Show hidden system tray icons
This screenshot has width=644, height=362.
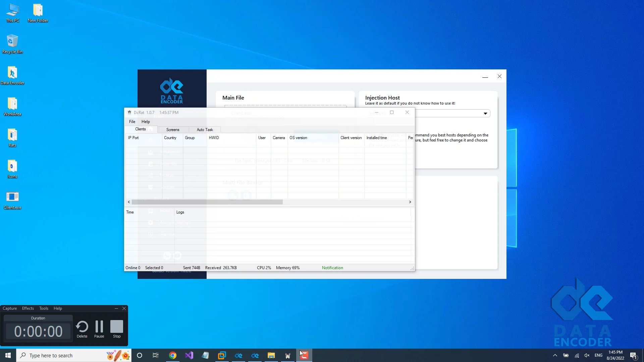click(x=555, y=355)
